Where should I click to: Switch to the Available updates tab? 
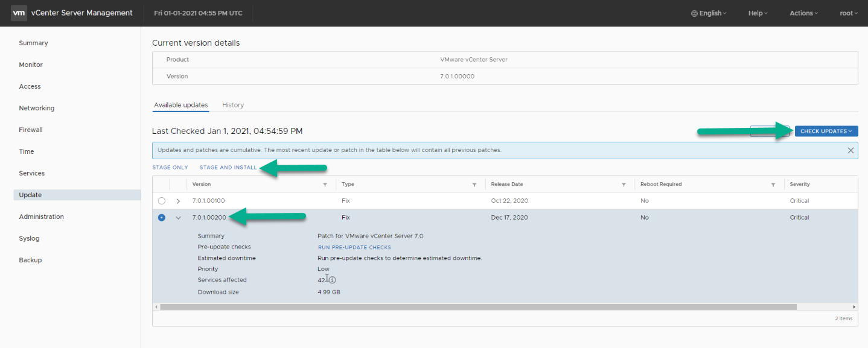tap(180, 105)
